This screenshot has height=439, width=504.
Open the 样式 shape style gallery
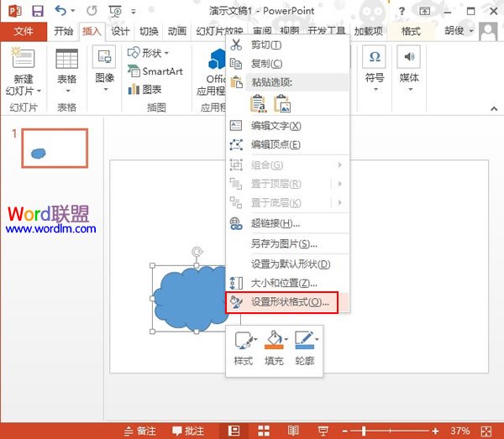tap(244, 349)
